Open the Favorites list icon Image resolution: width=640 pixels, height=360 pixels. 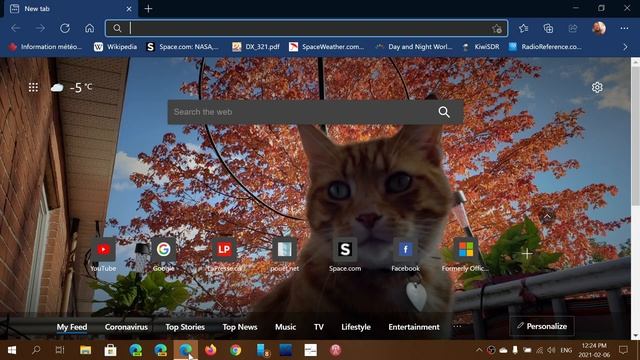tap(524, 28)
